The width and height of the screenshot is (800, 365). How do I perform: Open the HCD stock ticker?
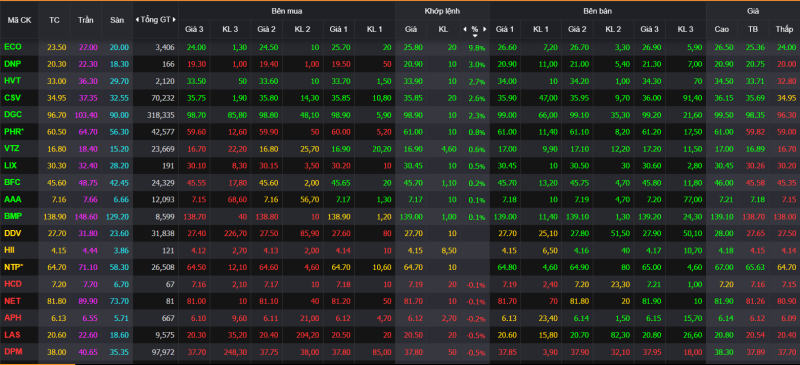tap(12, 284)
